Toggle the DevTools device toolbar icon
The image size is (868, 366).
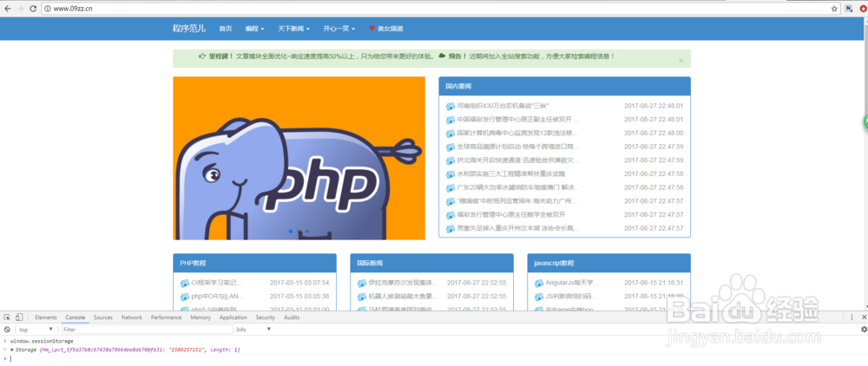coord(19,317)
